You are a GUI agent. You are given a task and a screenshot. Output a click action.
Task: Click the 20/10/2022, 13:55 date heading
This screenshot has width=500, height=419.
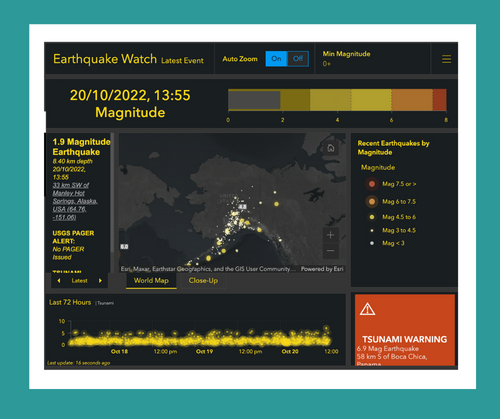point(130,95)
